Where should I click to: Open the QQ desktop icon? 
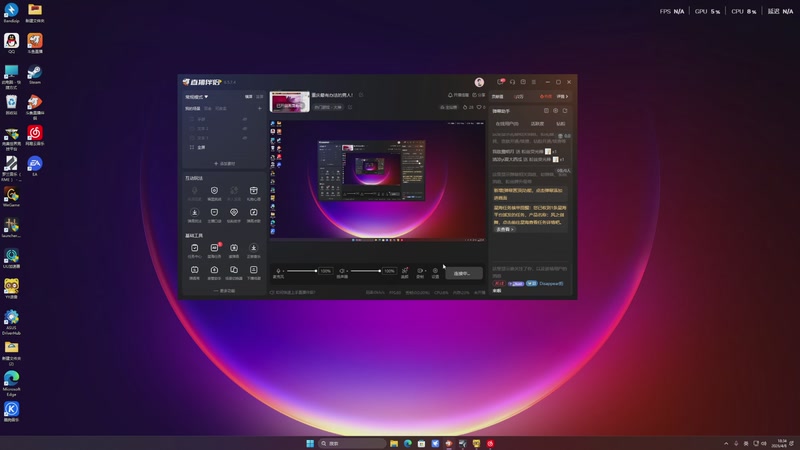pyautogui.click(x=11, y=43)
